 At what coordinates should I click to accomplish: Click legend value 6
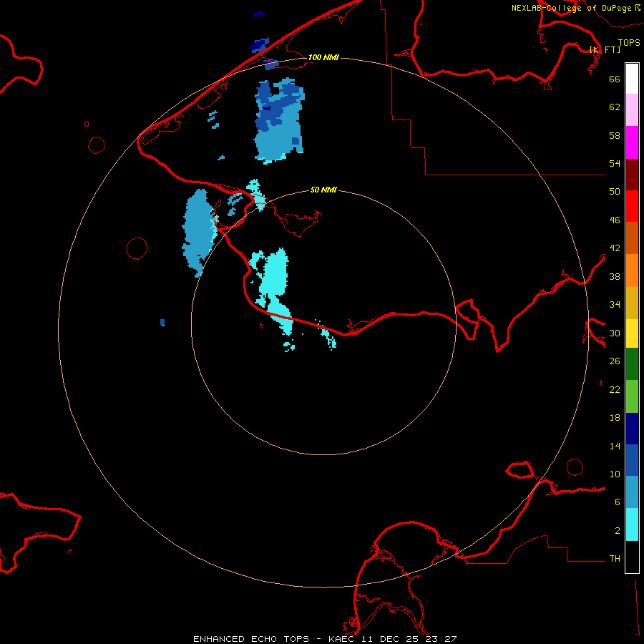tap(618, 502)
